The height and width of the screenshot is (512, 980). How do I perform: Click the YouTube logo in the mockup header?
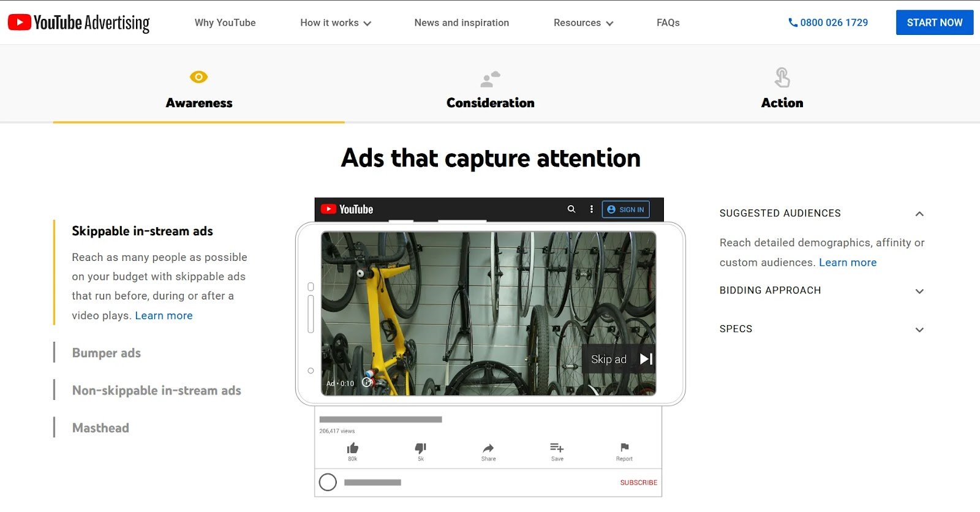coord(347,209)
